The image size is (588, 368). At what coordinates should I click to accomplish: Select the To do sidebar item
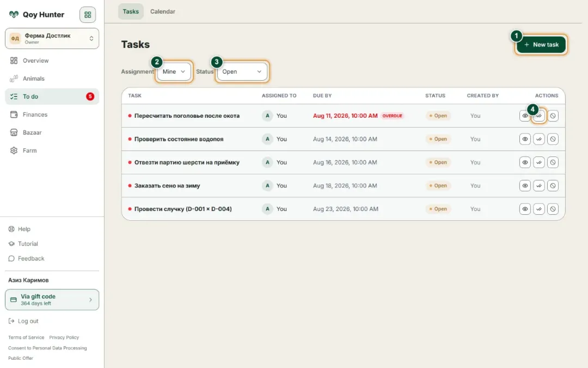[52, 96]
